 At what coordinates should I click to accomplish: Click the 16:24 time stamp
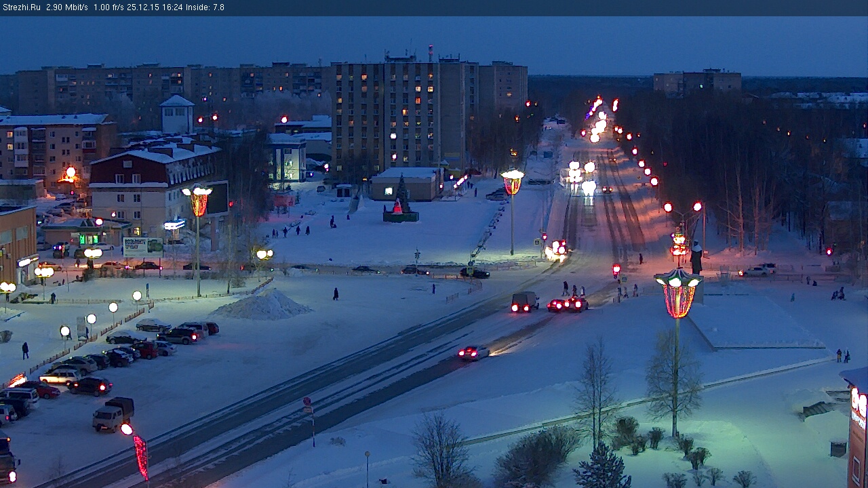(172, 7)
